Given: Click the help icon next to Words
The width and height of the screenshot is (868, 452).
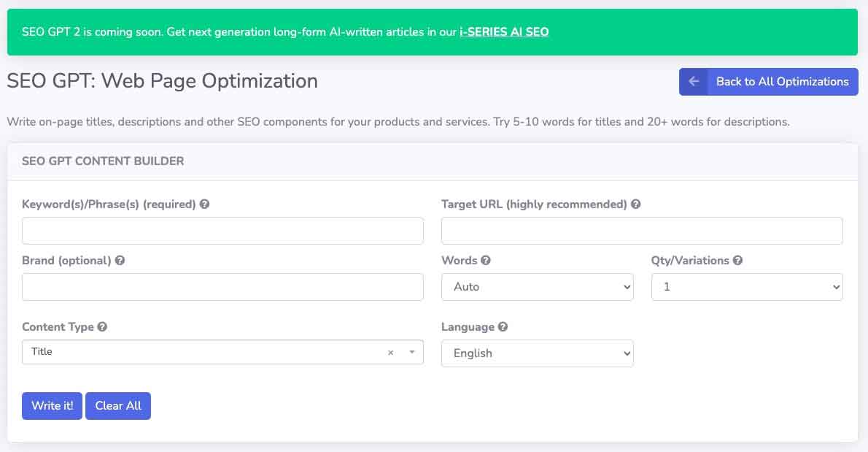Looking at the screenshot, I should [486, 261].
